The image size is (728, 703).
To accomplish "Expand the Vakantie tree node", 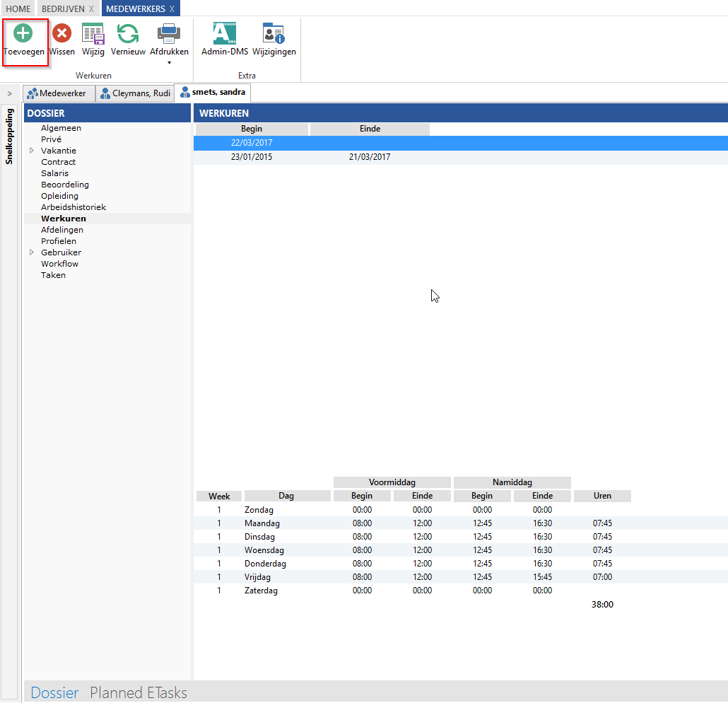I will click(x=31, y=151).
